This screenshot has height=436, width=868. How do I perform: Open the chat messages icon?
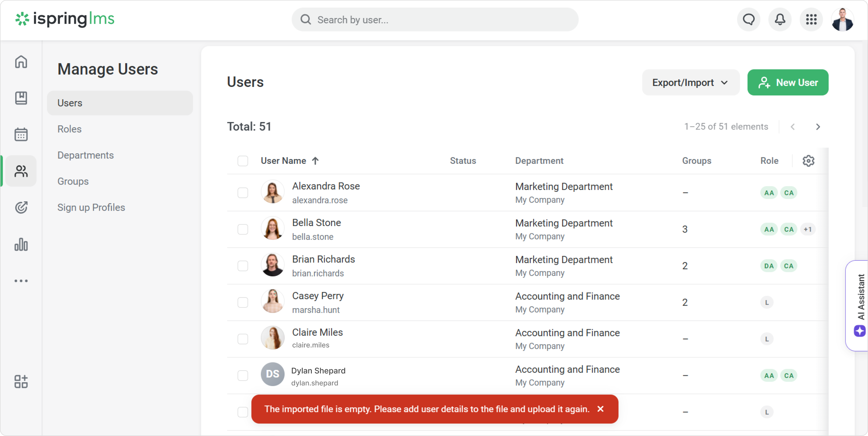point(748,20)
